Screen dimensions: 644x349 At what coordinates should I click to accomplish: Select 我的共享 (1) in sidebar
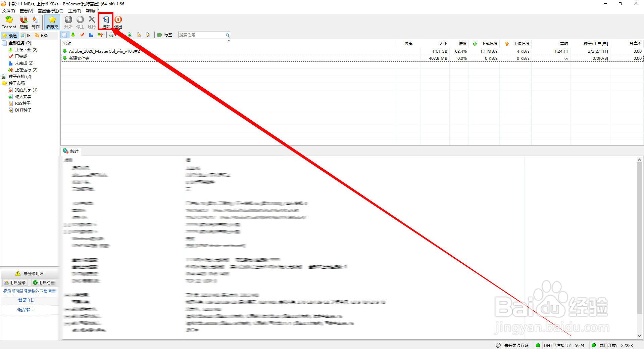point(26,90)
